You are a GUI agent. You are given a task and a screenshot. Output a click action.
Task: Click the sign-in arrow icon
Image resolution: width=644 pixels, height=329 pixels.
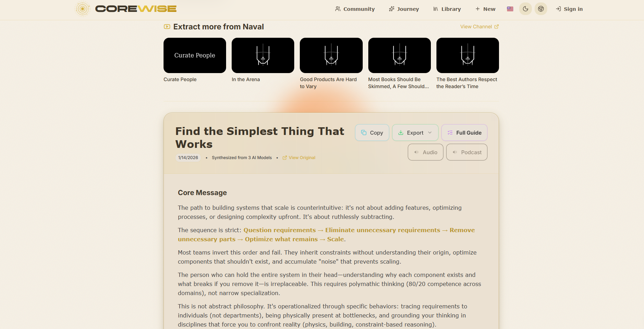click(558, 9)
